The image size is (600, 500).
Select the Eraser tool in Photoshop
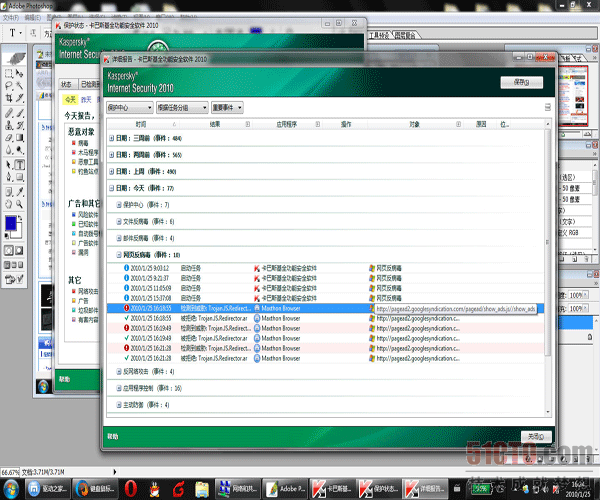[8, 138]
